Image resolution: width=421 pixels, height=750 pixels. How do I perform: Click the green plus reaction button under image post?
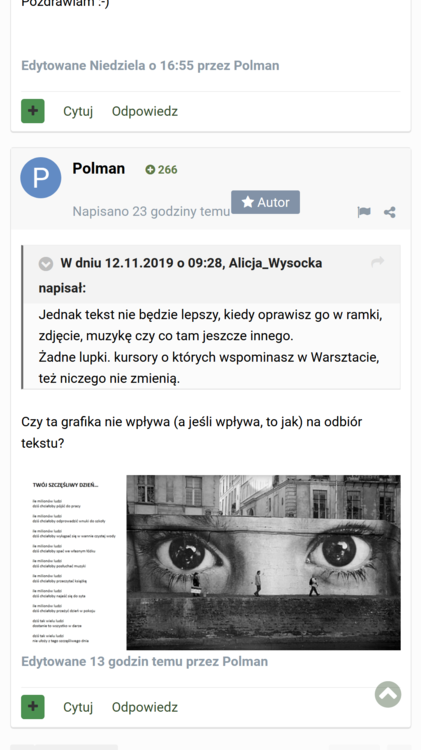click(33, 707)
